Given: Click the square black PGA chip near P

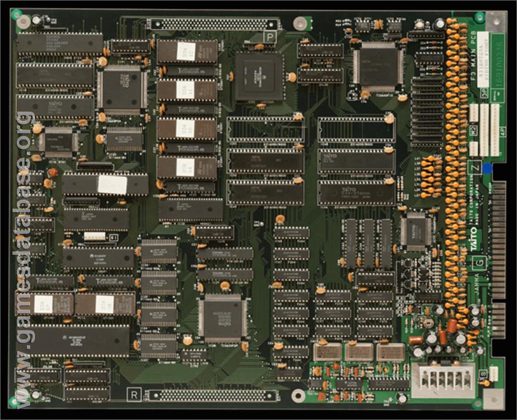Looking at the screenshot, I should [259, 77].
